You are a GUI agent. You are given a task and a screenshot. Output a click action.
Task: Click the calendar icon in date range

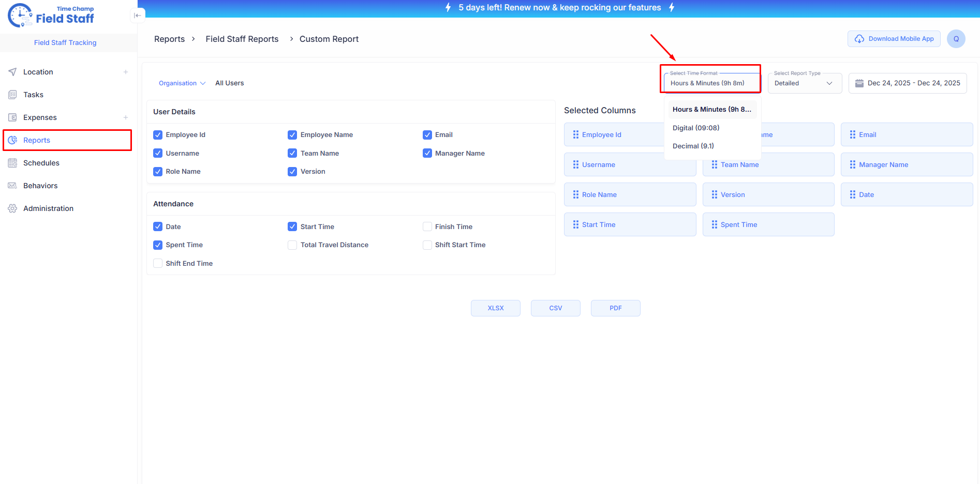859,83
